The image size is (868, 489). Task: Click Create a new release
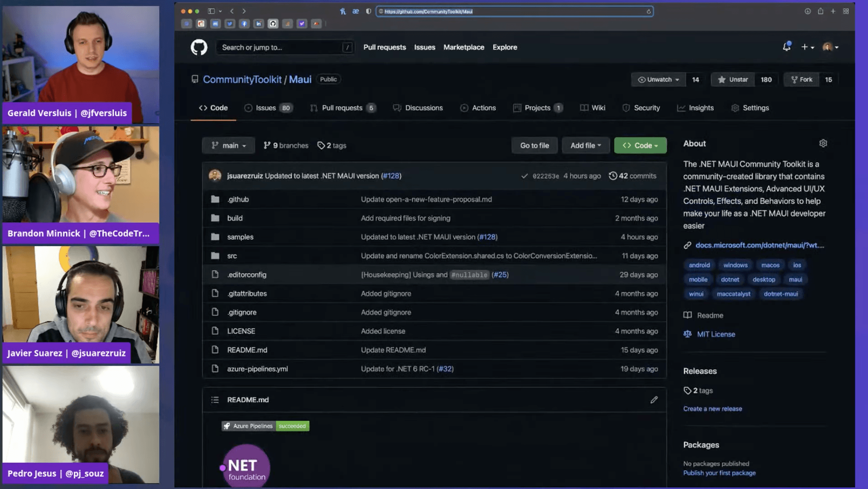(712, 409)
